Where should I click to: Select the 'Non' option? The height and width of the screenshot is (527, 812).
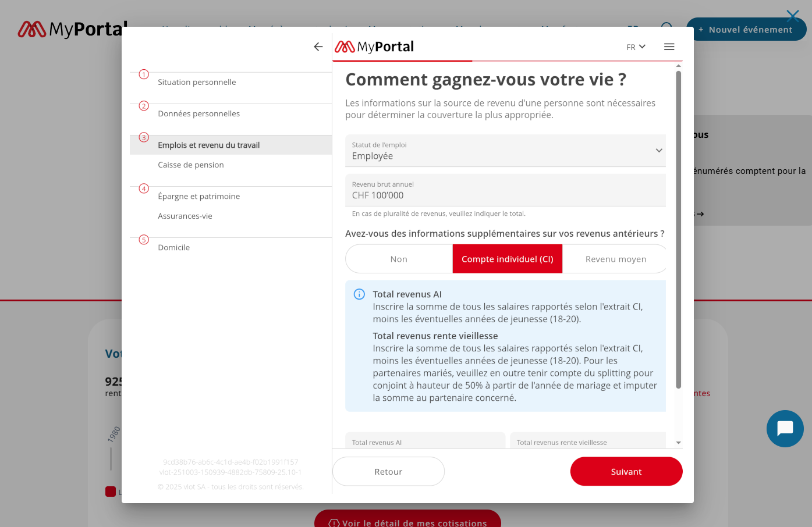[399, 259]
